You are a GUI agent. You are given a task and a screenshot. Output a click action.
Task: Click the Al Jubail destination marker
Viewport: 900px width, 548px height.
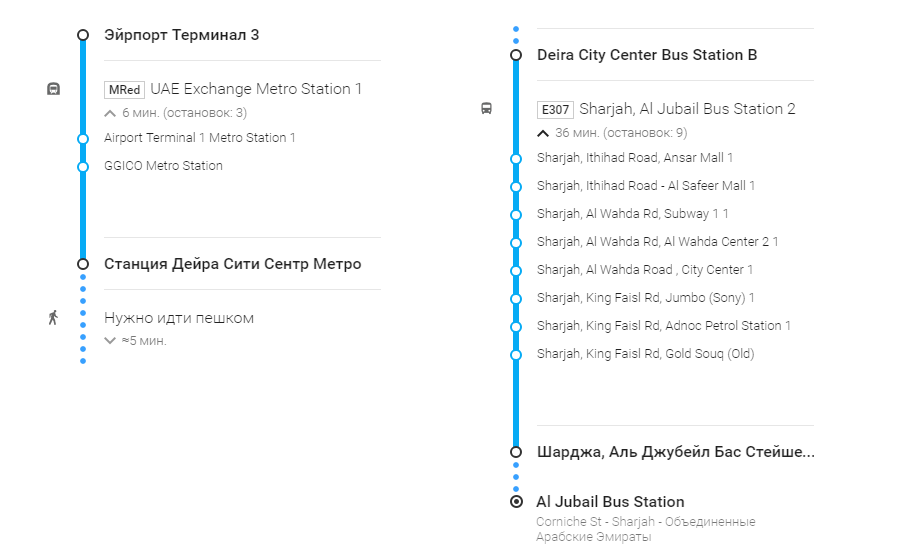point(516,501)
